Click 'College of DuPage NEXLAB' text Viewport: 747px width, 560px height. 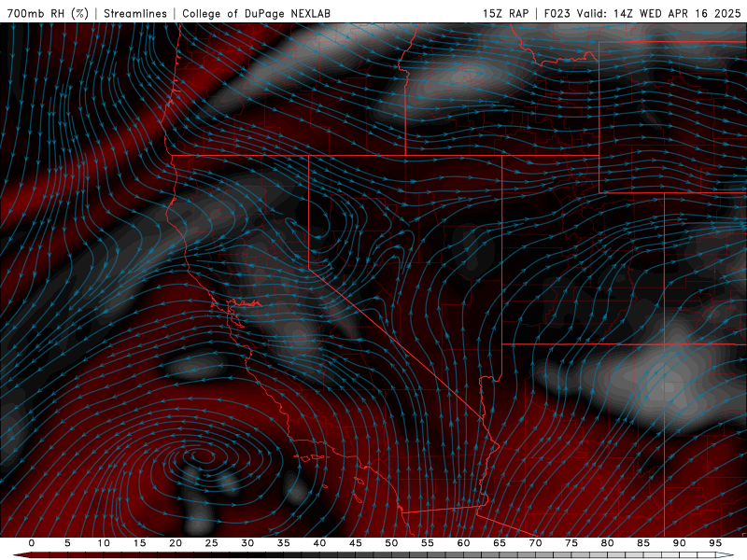tap(256, 13)
